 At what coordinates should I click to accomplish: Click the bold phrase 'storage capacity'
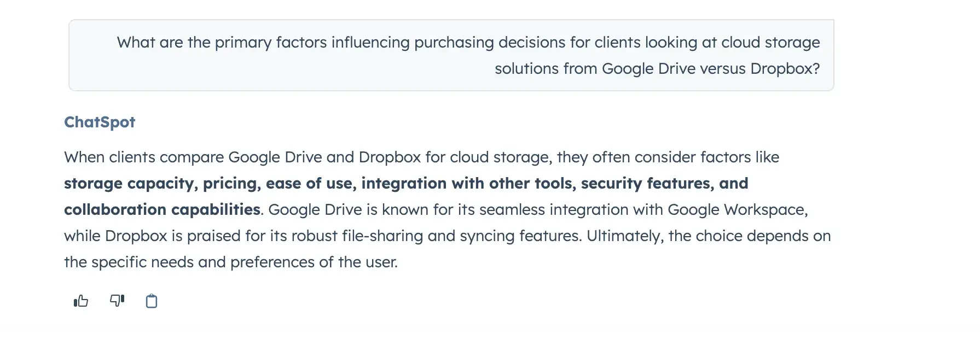coord(129,183)
